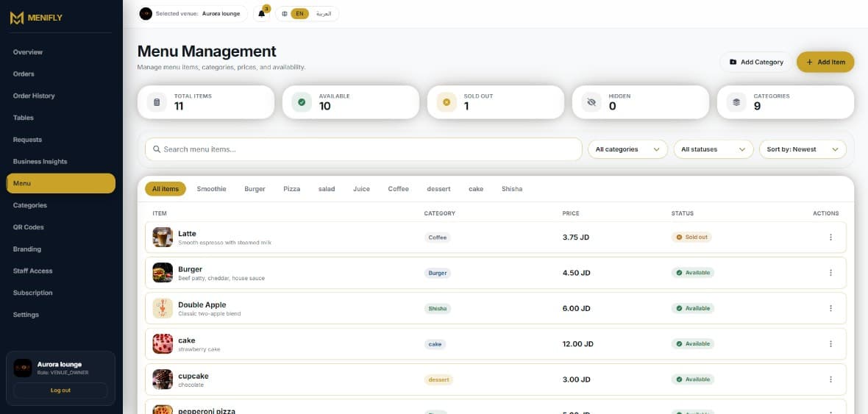Click the Search menu items field

click(x=363, y=149)
